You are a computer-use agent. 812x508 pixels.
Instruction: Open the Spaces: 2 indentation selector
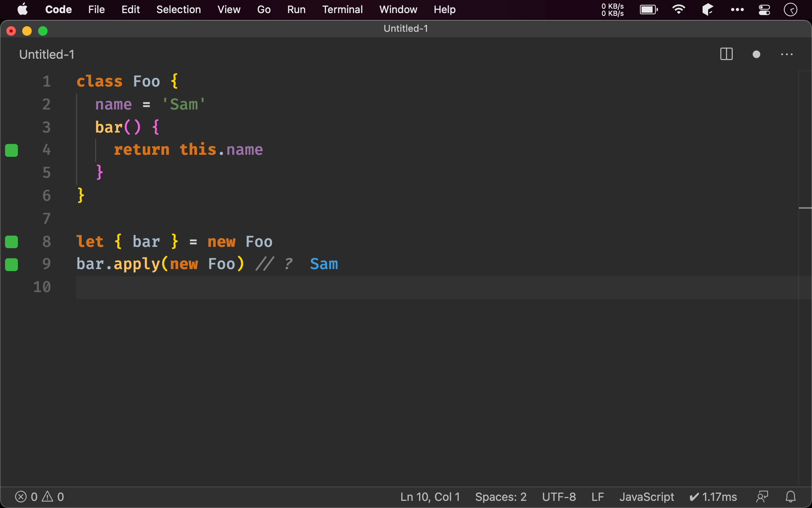(x=501, y=496)
